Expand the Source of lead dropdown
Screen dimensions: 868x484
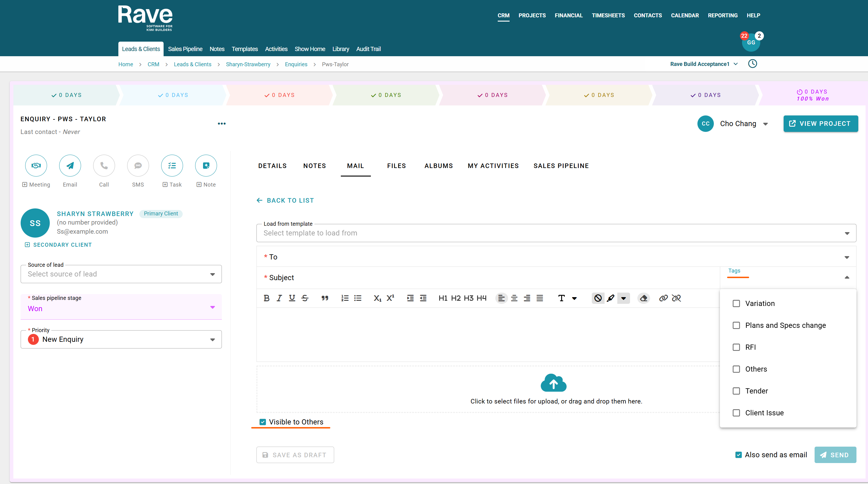click(x=121, y=274)
